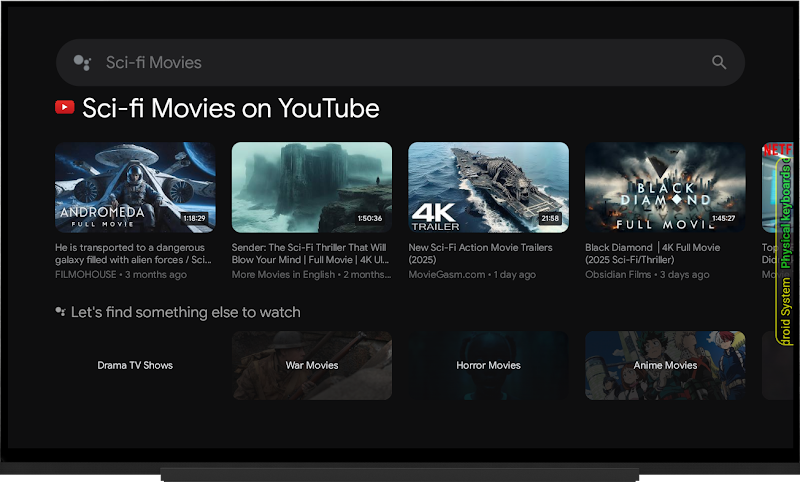Screen dimensions: 800x482
Task: Select the War Movies card
Action: point(312,365)
